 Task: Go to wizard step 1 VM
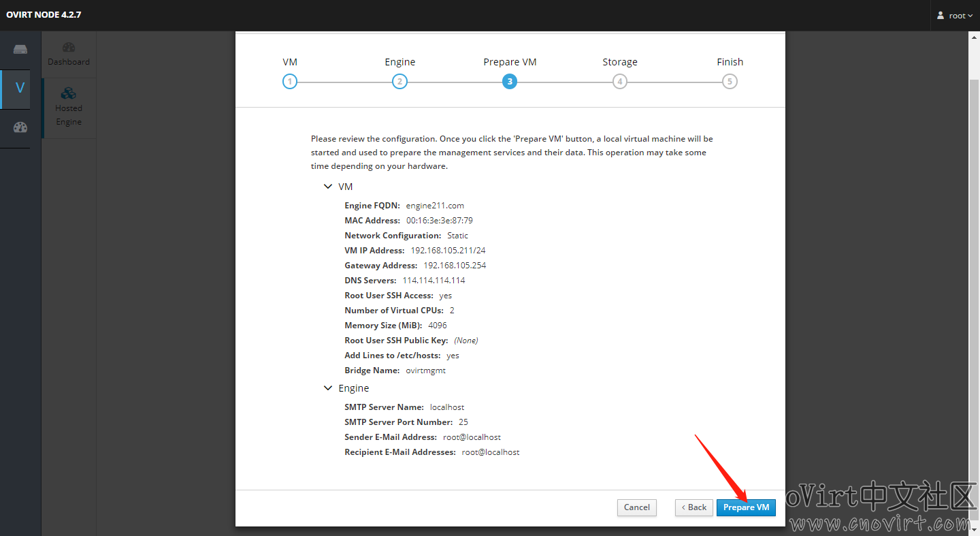click(x=290, y=81)
